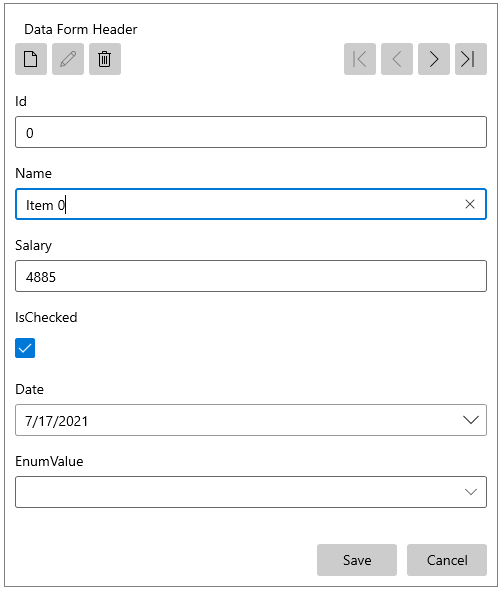Viewport: 504px width, 590px height.
Task: Click the pencil edit icon
Action: tap(68, 59)
